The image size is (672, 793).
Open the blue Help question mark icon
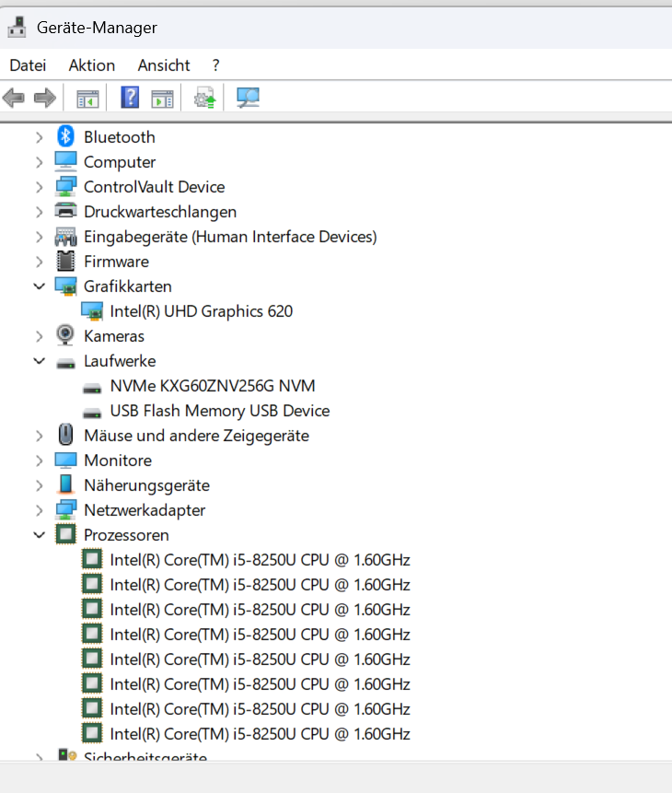[x=130, y=97]
